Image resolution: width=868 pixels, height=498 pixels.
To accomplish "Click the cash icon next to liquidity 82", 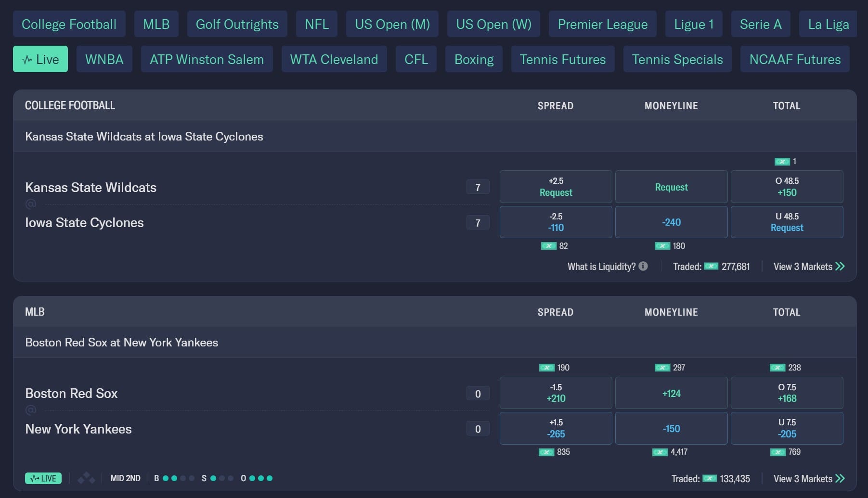I will (549, 246).
